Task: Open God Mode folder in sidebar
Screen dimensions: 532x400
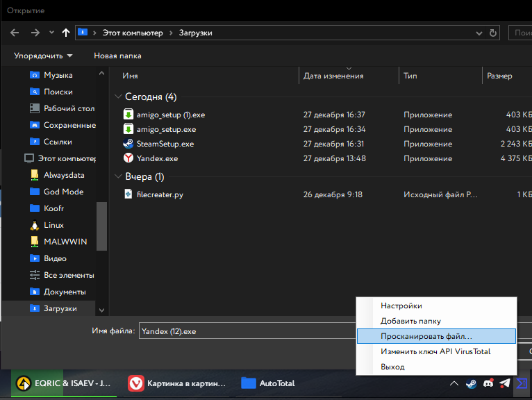Action: point(56,192)
